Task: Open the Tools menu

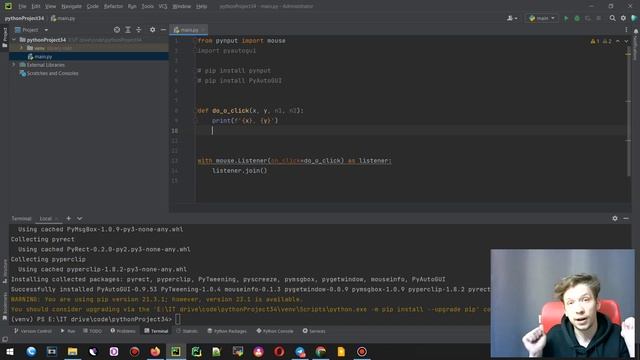Action: [x=147, y=6]
